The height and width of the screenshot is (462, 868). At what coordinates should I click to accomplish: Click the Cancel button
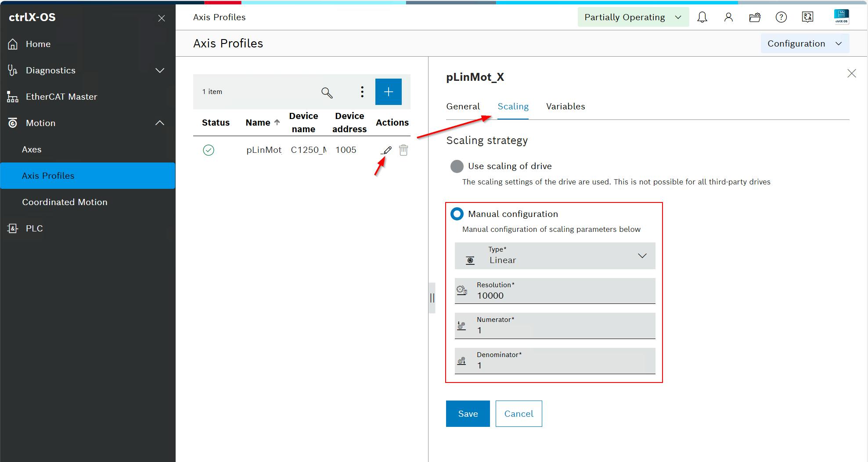coord(519,414)
